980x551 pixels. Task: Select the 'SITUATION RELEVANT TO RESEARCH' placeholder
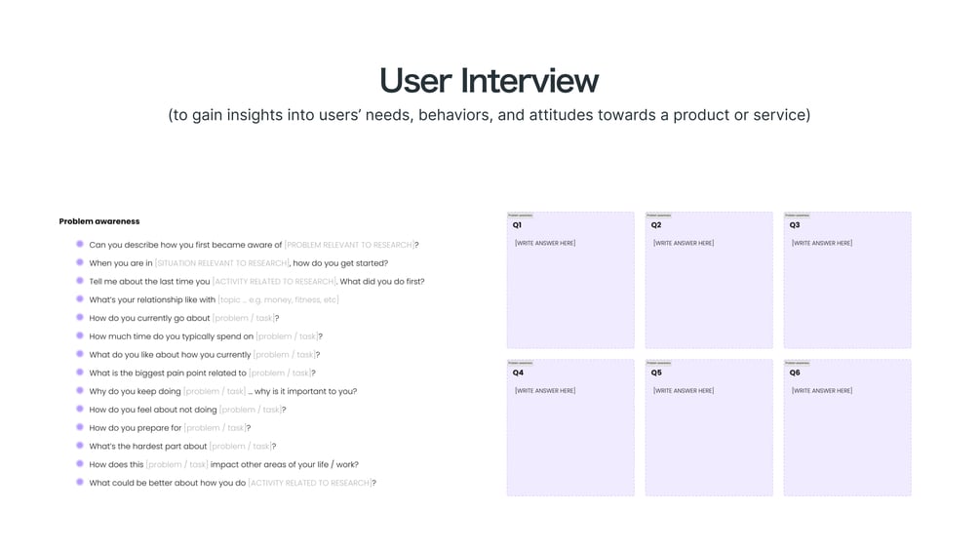click(x=222, y=263)
